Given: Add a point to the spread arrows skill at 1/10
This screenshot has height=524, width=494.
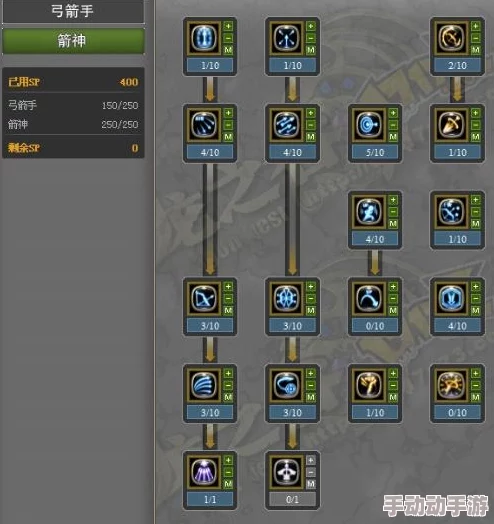Looking at the screenshot, I should (311, 26).
